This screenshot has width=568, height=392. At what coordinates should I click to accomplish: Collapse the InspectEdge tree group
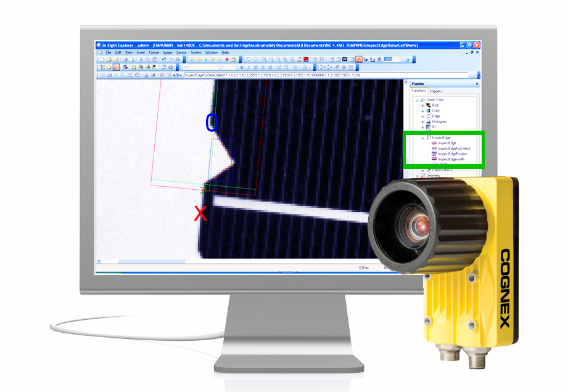pyautogui.click(x=422, y=138)
